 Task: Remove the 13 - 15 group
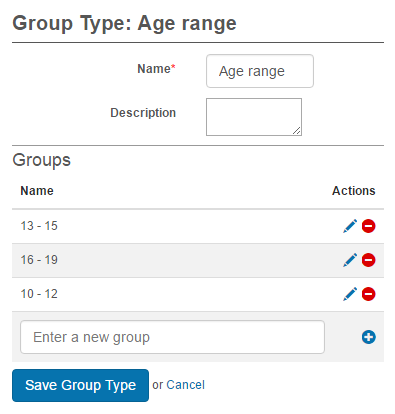369,226
